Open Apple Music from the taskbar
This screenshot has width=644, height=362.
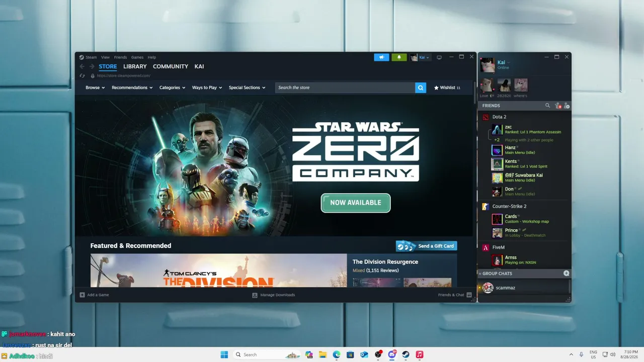click(420, 354)
